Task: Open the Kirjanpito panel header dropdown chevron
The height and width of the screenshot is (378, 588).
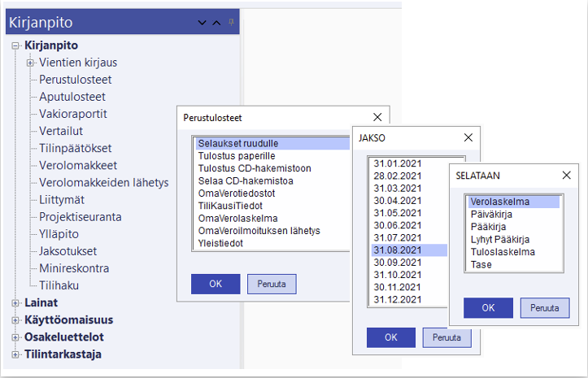Action: [203, 23]
